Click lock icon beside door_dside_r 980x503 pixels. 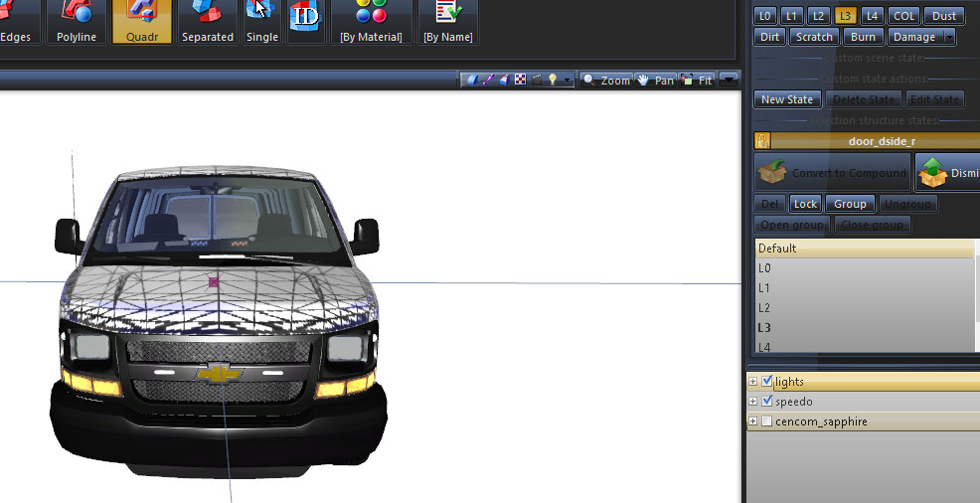pyautogui.click(x=762, y=140)
